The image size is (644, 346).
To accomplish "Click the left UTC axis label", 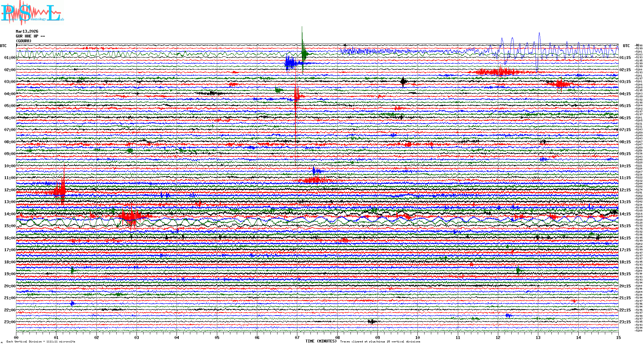I will 3,46.
